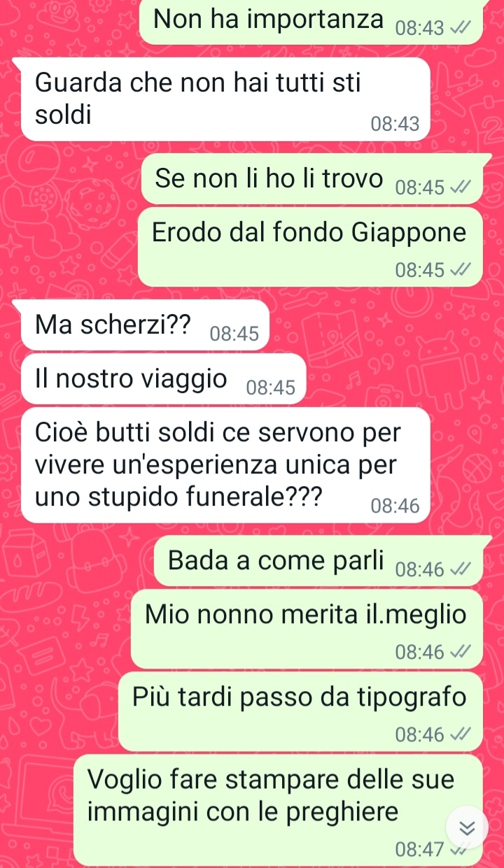Tap the double checkmarks beside "Se non li ho li trovo"
504x868 pixels.
point(461,187)
